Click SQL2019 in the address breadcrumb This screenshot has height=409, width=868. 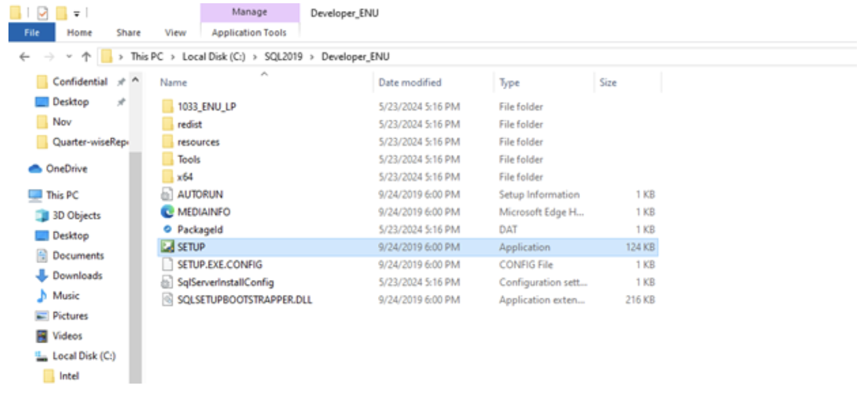coord(283,57)
